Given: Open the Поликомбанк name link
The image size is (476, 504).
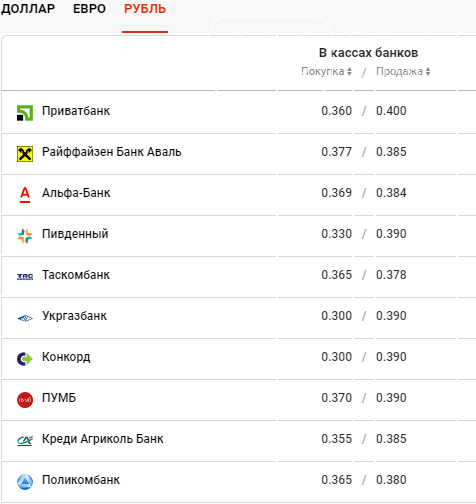Looking at the screenshot, I should [x=81, y=480].
